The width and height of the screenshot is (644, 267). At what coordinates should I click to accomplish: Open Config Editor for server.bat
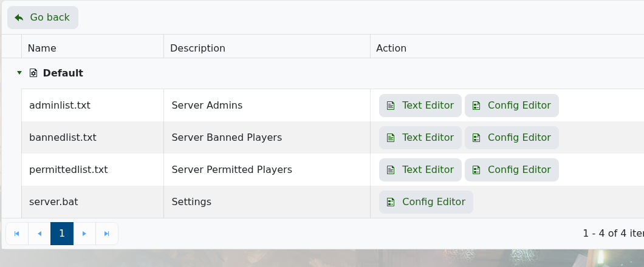click(x=426, y=202)
